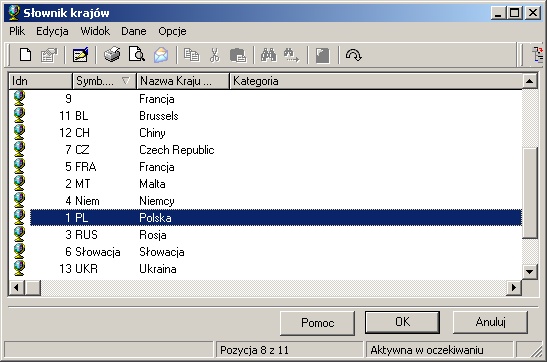
Task: Click status text Aktywna w oczekiwaniu
Action: (427, 350)
